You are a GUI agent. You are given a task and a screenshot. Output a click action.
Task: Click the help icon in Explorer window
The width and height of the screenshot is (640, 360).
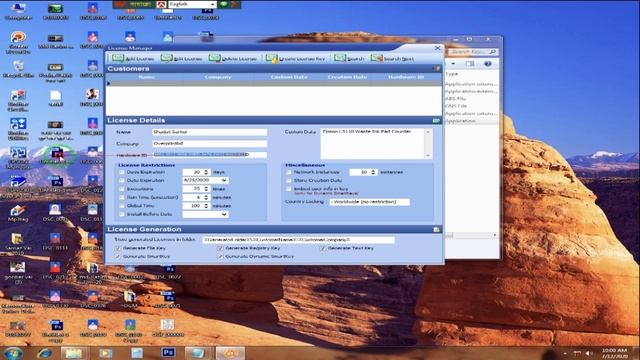coord(487,64)
